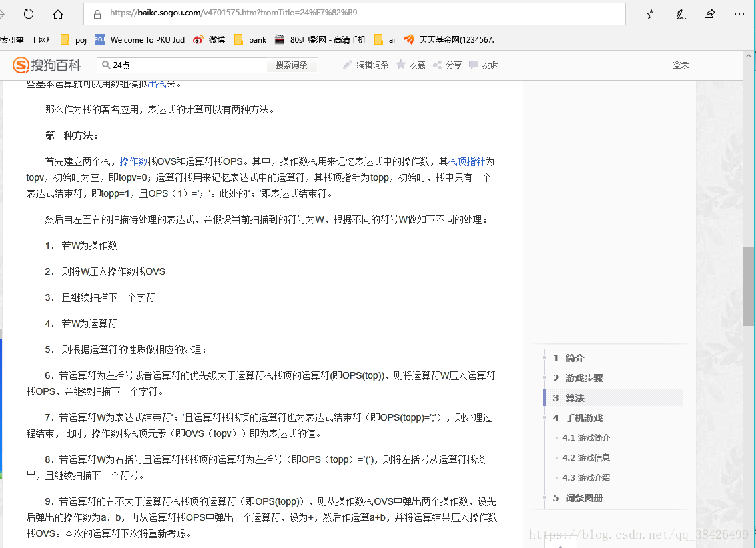Open the 出栈 hyperlink in the first paragraph
The height and width of the screenshot is (548, 756).
coord(157,84)
